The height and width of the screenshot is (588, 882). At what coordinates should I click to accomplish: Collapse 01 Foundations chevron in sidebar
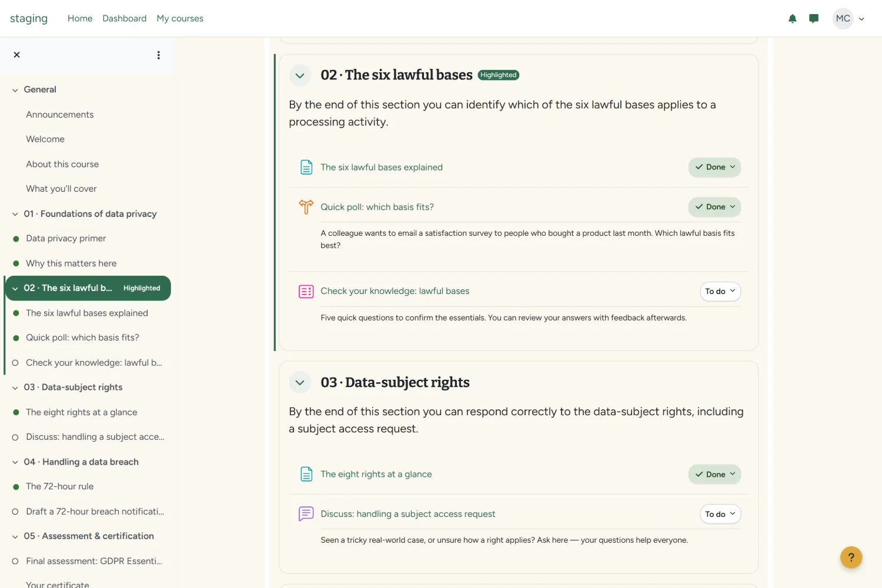[x=15, y=214]
